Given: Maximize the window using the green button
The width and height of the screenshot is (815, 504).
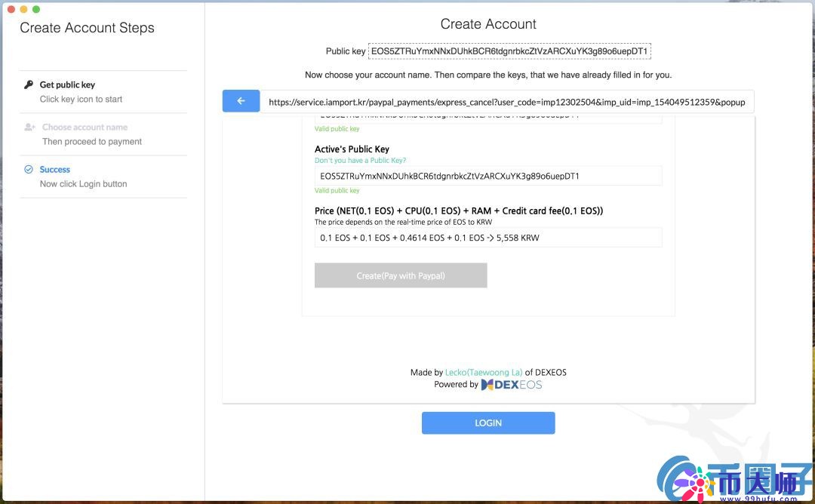Looking at the screenshot, I should (x=36, y=9).
